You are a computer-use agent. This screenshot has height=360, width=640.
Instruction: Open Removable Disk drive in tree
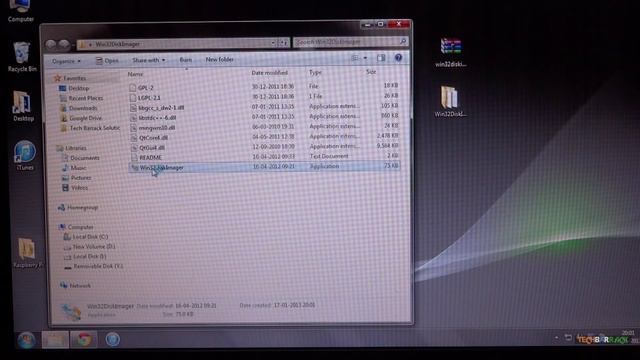coord(93,266)
